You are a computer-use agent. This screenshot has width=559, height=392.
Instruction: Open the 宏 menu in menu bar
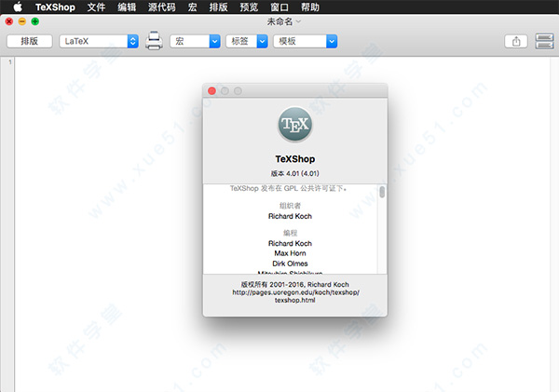click(193, 7)
